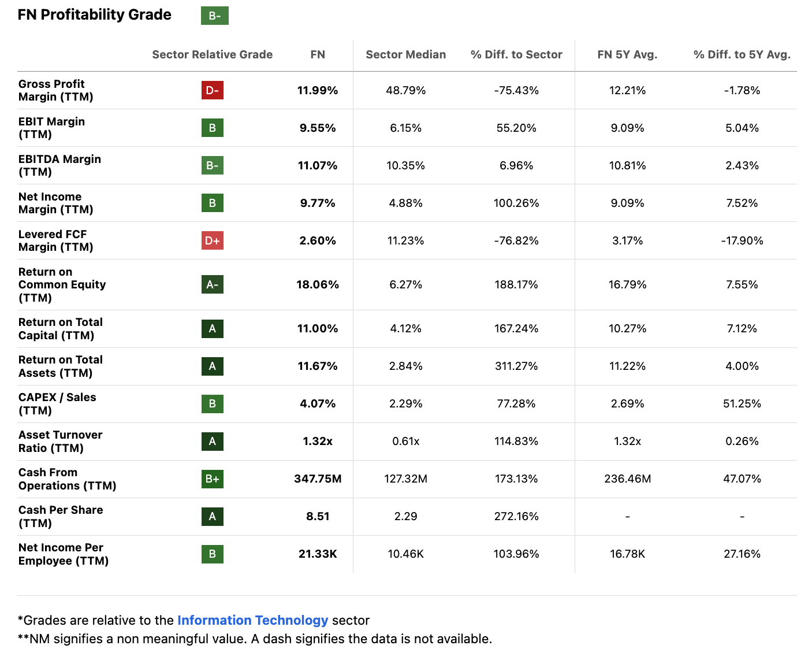The image size is (812, 660).
Task: Select the B+ grade badge for Cash From Operations
Action: [212, 479]
